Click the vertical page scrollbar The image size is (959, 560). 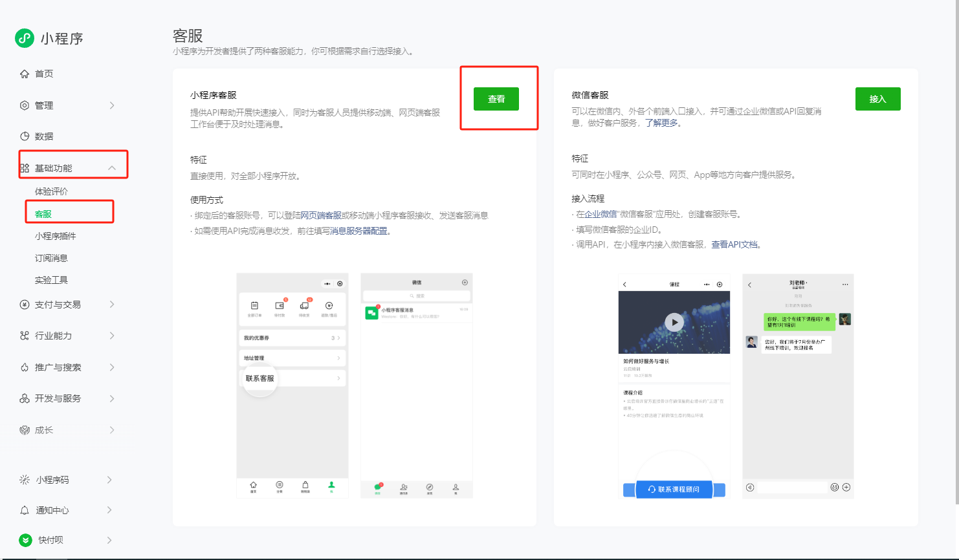956,252
